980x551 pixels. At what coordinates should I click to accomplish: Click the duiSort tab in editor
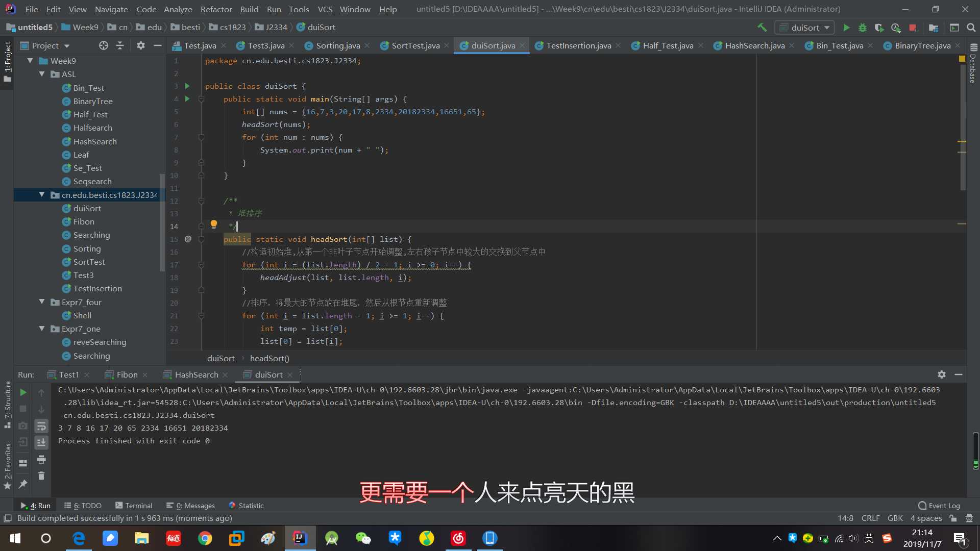point(493,45)
